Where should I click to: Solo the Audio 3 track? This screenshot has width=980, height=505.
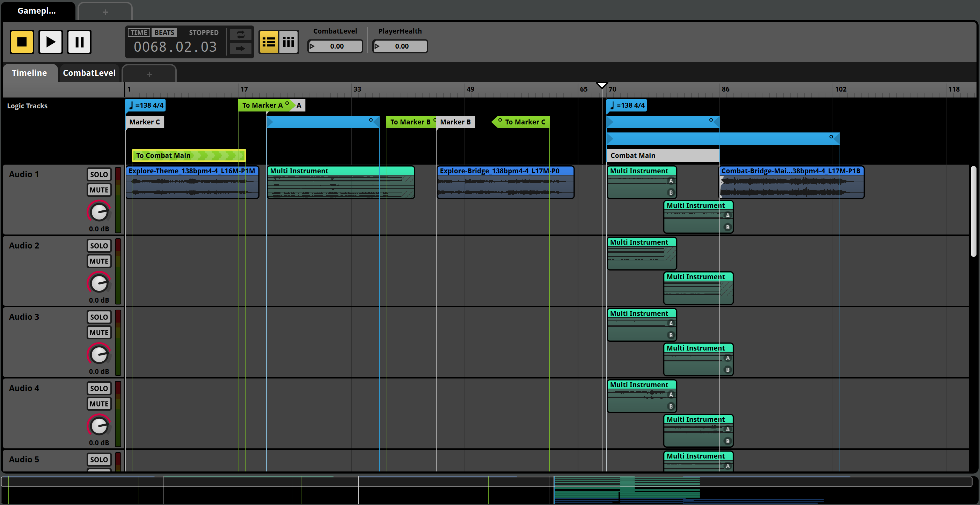[99, 317]
